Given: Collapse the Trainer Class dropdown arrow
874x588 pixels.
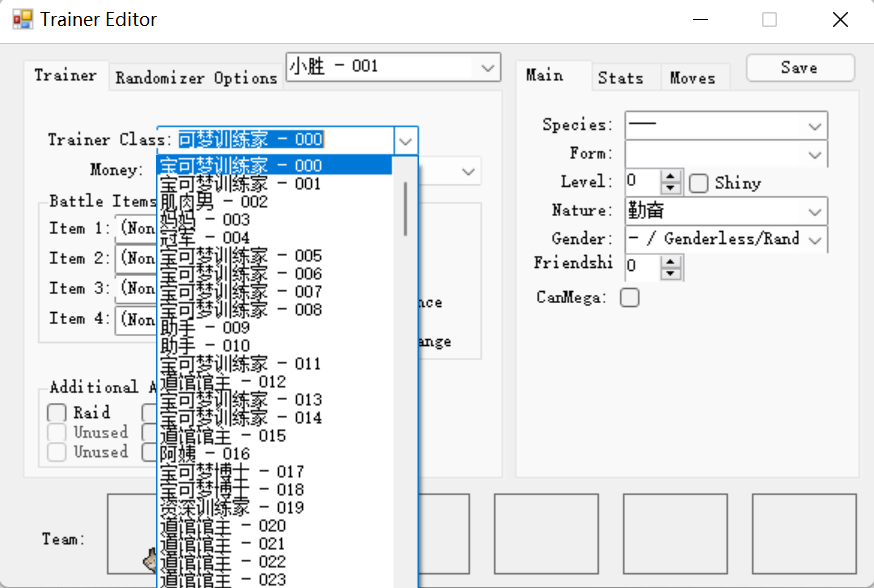Looking at the screenshot, I should tap(405, 141).
